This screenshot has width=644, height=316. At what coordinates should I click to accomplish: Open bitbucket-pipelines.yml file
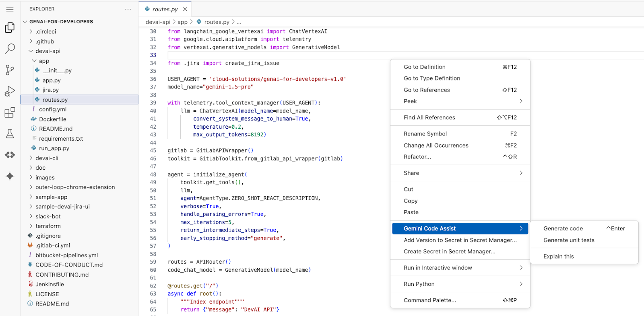click(x=79, y=255)
